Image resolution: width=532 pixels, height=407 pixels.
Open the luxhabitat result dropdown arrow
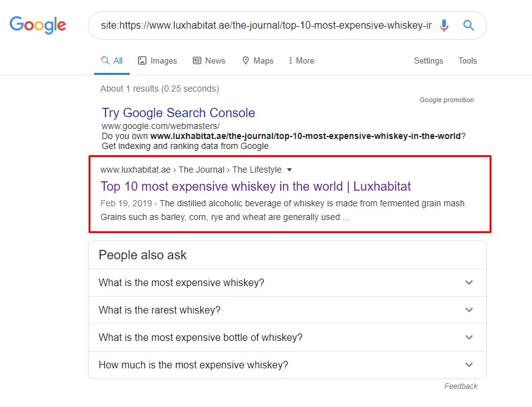pos(289,170)
